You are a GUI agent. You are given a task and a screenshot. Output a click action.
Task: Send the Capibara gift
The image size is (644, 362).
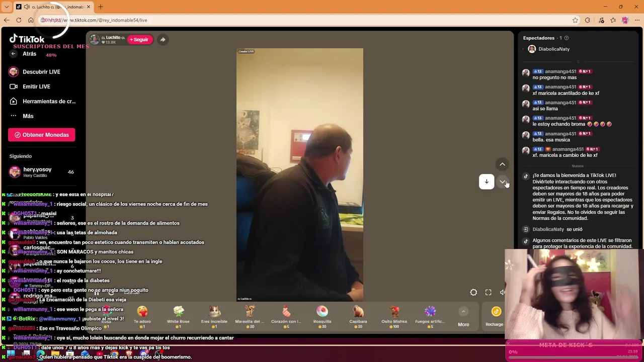click(x=358, y=317)
